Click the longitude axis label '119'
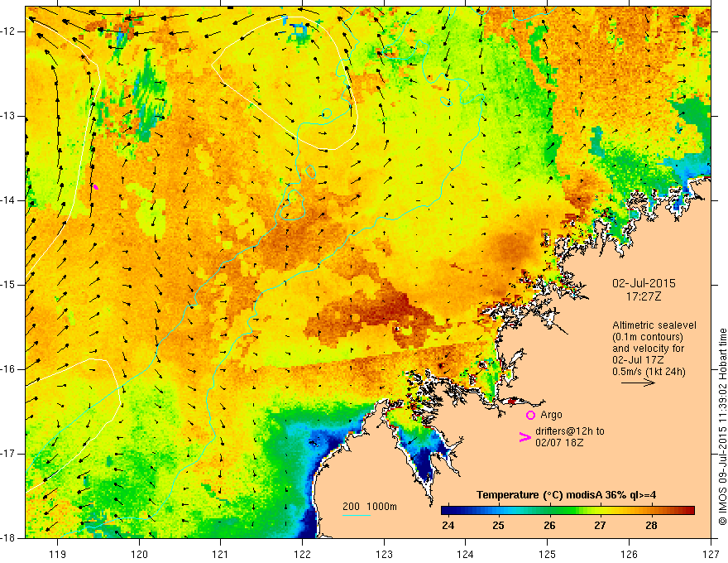The width and height of the screenshot is (728, 563). point(58,554)
